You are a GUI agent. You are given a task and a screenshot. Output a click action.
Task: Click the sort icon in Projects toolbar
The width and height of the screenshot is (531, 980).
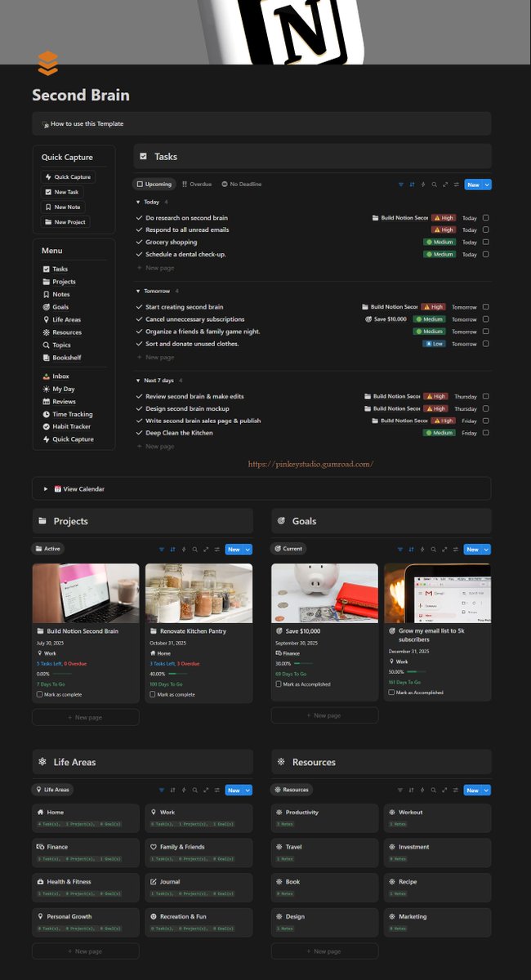(173, 550)
